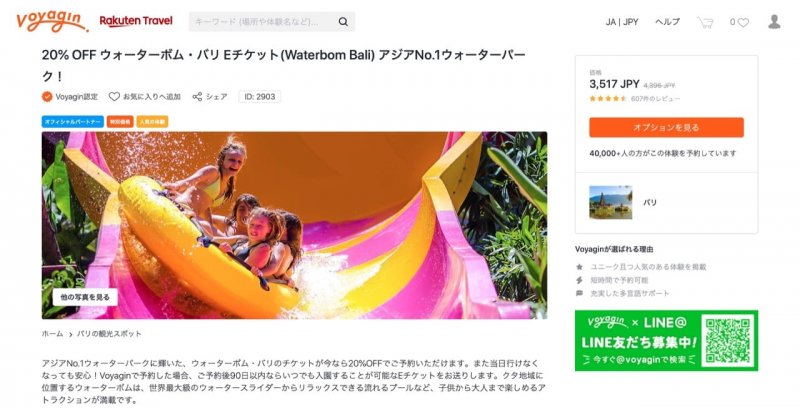Open the LINE友だち募集中 green banner
800x409 pixels.
(666, 341)
